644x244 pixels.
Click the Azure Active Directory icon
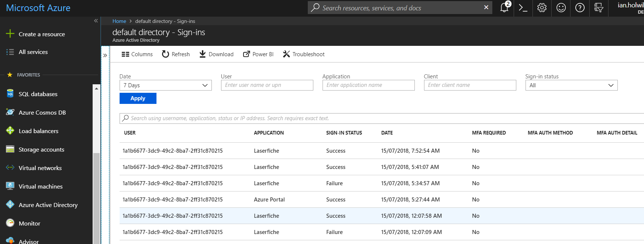(x=10, y=205)
